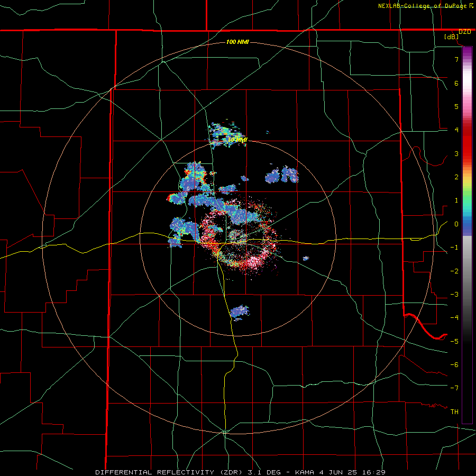Select the legend value "0"

(x=456, y=224)
